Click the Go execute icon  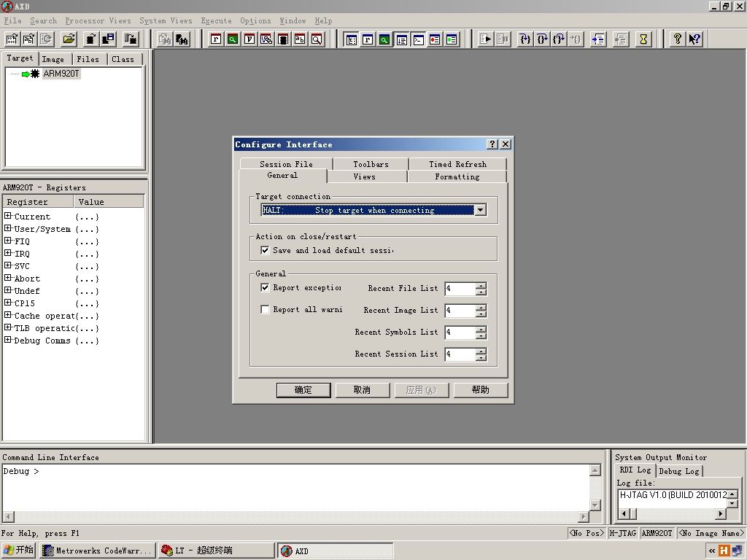[x=485, y=39]
